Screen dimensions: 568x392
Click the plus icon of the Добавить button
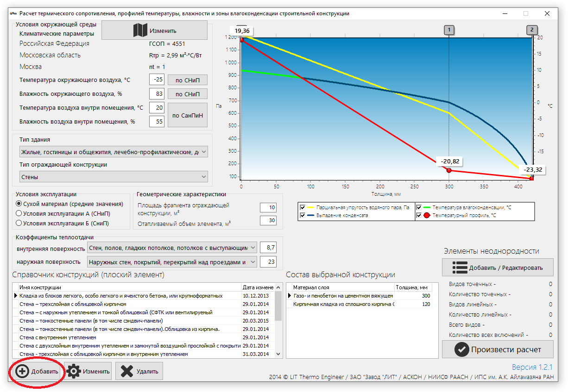pyautogui.click(x=22, y=371)
